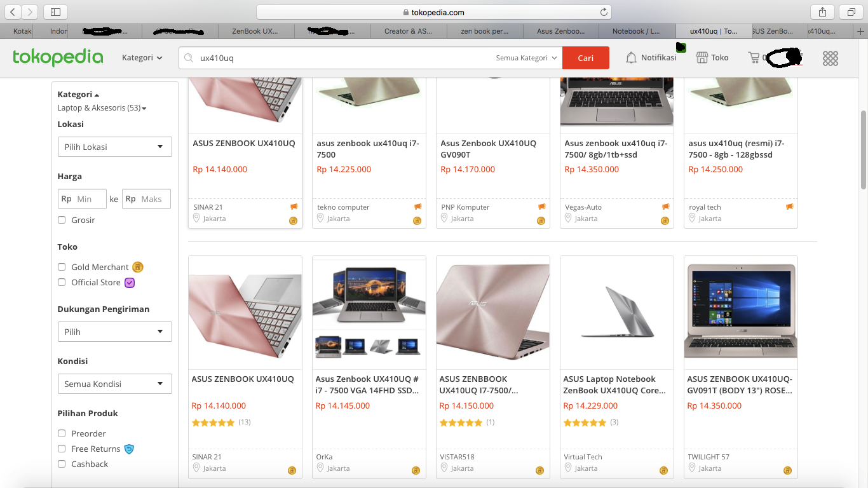Switch to the Creator & AS browser tab
The image size is (868, 488).
click(409, 31)
